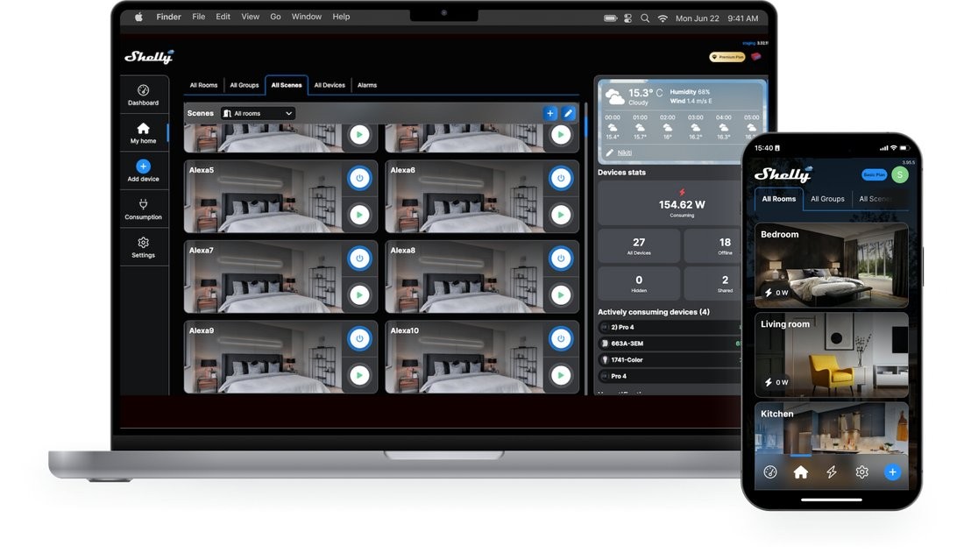964x560 pixels.
Task: Run the Alexa10 scene with play button
Action: pyautogui.click(x=561, y=375)
